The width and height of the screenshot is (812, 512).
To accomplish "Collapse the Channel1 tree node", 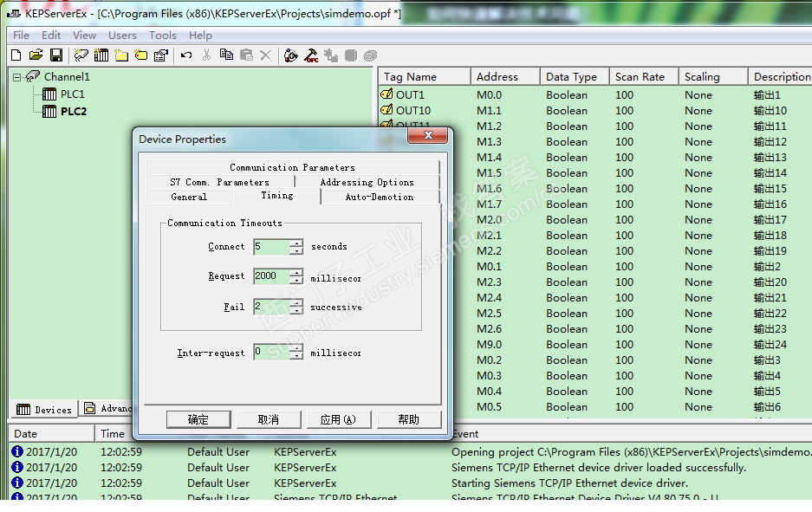I will 17,77.
